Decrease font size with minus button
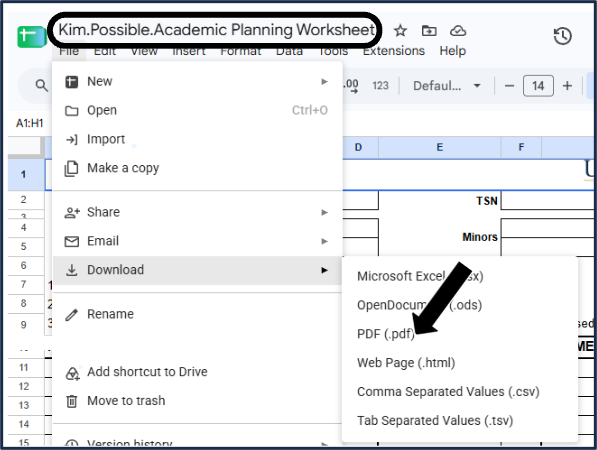 509,86
